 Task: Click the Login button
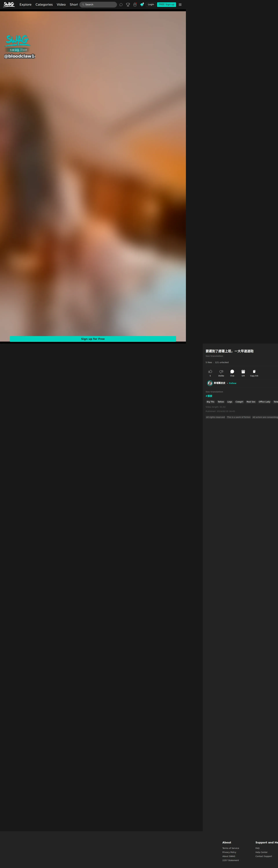click(151, 5)
